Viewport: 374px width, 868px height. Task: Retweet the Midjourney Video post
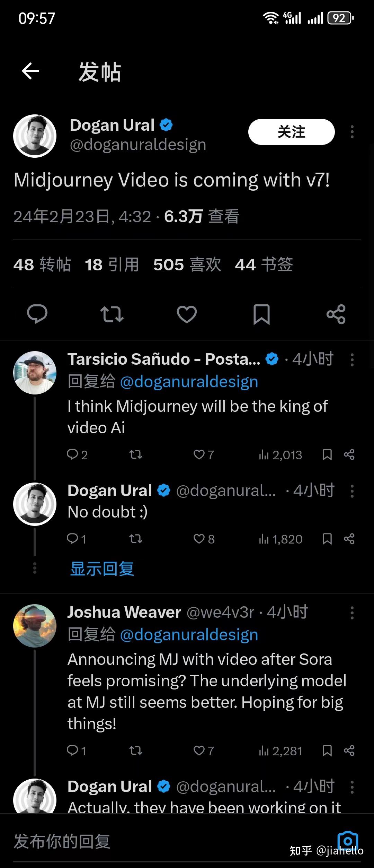click(112, 314)
